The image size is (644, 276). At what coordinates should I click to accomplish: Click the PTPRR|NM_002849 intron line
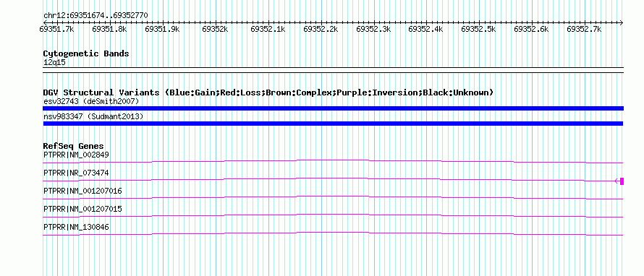tap(333, 161)
